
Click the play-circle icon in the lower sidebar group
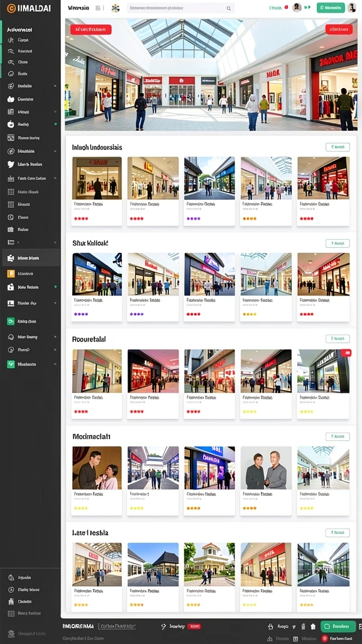(x=11, y=589)
